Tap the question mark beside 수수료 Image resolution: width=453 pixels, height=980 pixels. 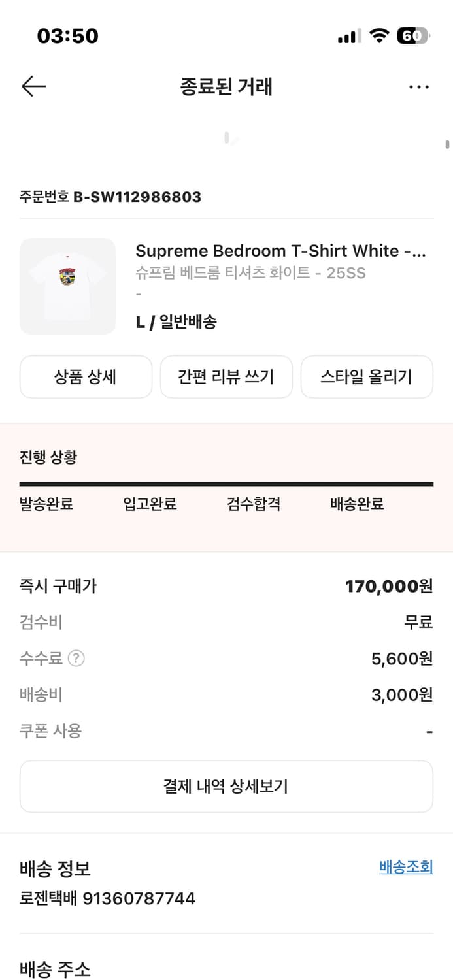(x=76, y=659)
